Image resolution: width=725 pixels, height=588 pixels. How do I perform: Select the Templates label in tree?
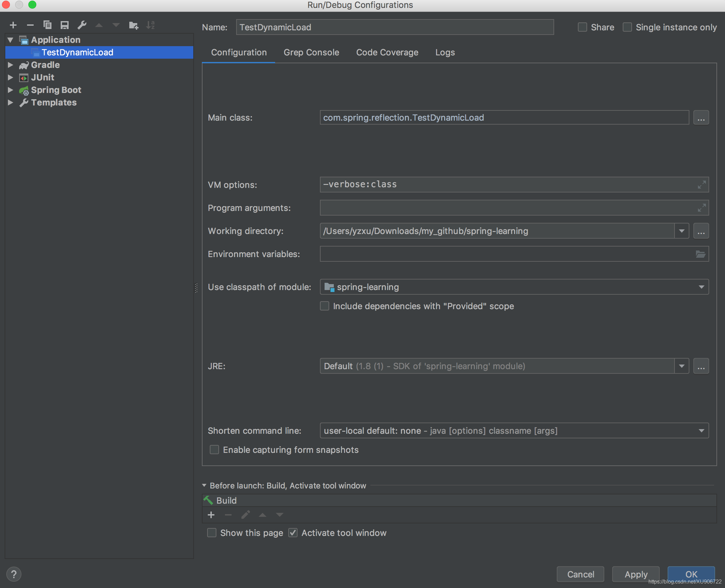pos(54,103)
